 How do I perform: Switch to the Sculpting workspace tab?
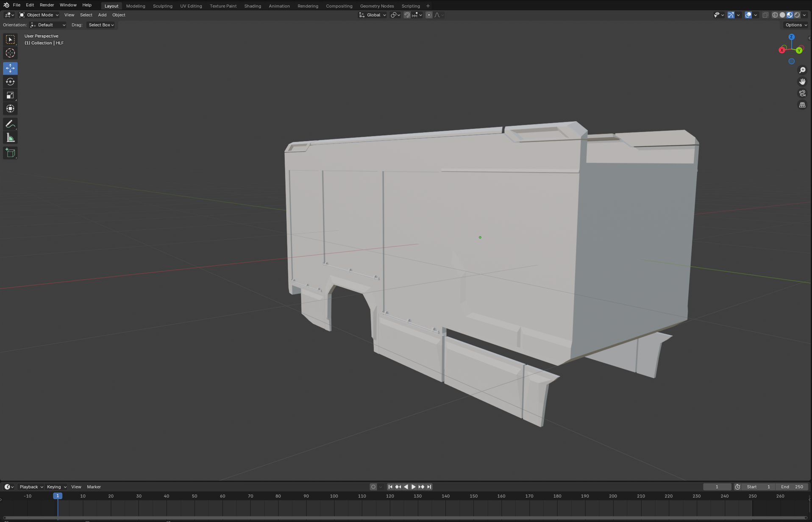click(x=162, y=6)
